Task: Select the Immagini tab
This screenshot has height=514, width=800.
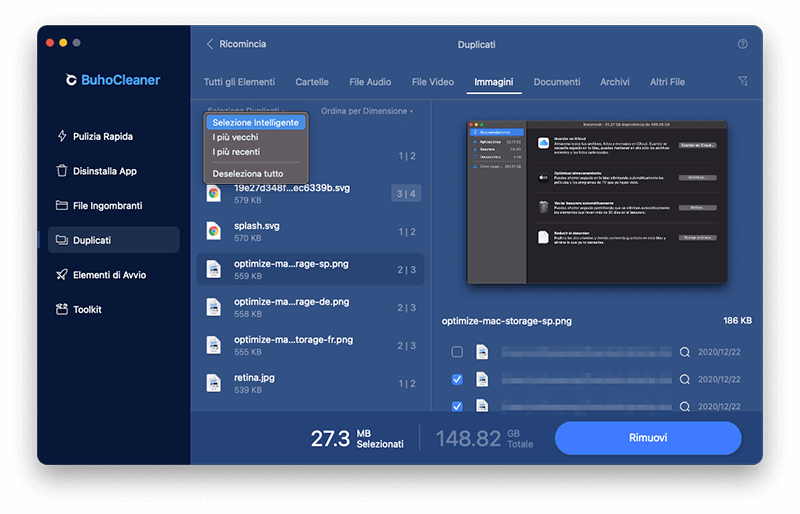Action: pos(493,82)
